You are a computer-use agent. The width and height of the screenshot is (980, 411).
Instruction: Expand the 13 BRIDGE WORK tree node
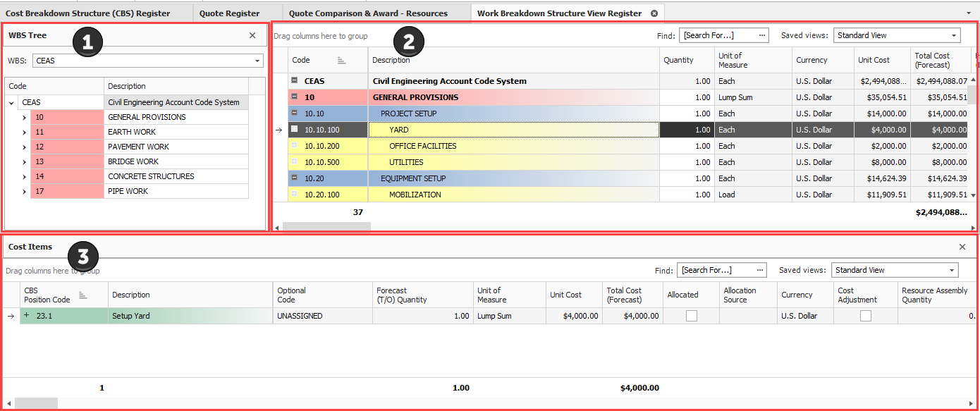pos(24,161)
